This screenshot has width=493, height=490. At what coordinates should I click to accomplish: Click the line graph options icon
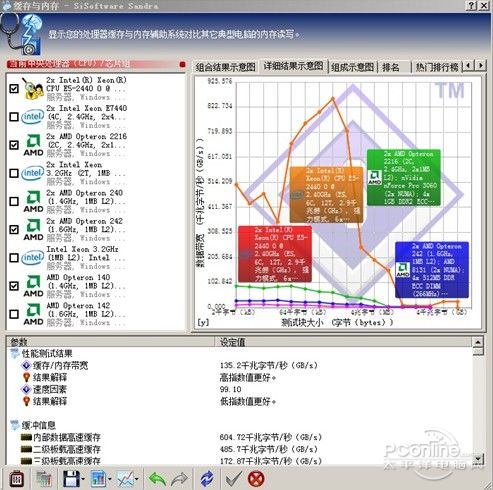coord(125,479)
